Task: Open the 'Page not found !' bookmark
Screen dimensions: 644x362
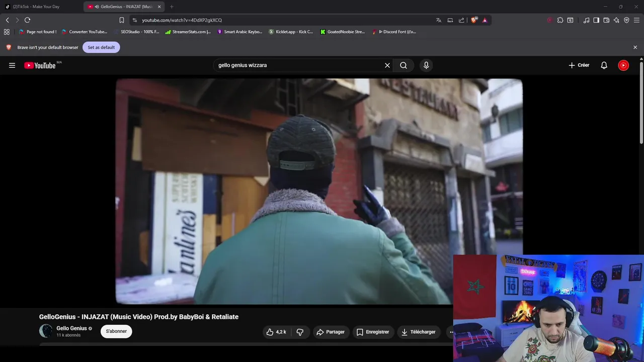Action: point(38,32)
